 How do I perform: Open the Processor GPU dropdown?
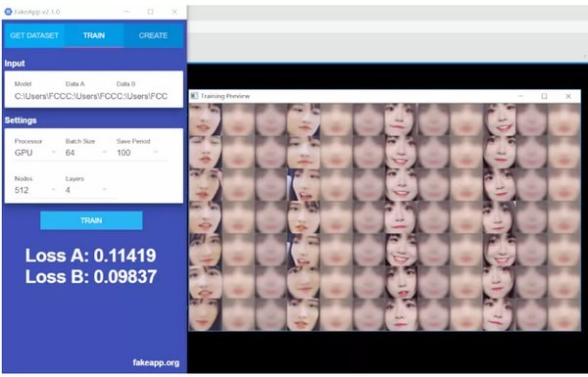click(35, 153)
